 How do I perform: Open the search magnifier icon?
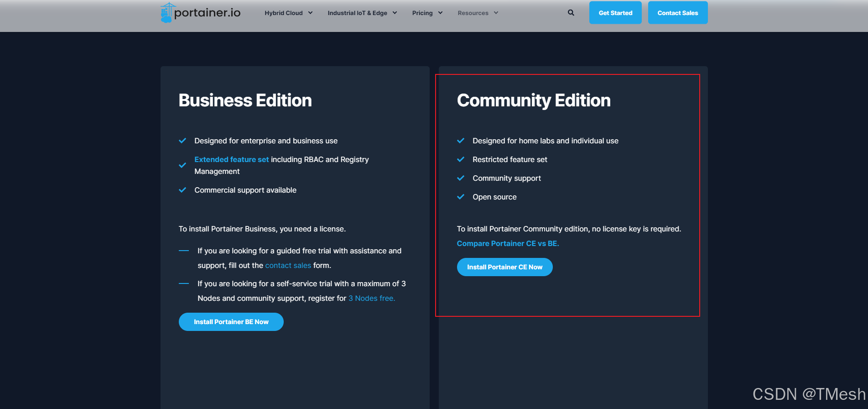(x=571, y=13)
